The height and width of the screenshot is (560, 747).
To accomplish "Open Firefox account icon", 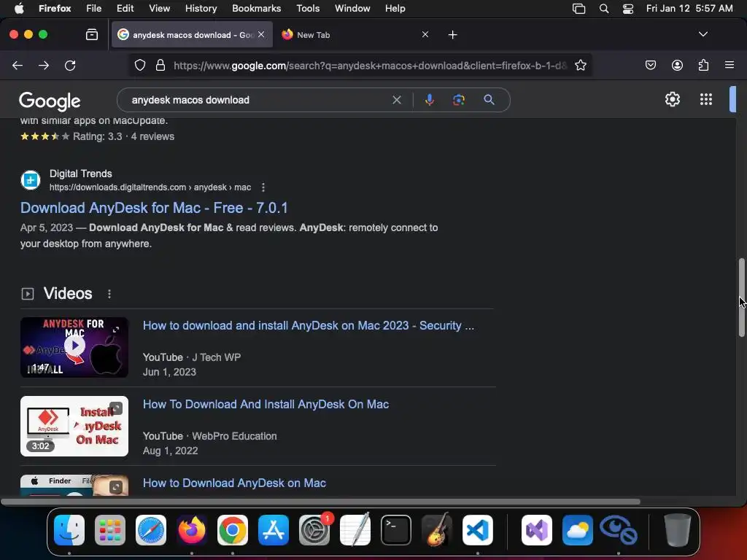I will [x=677, y=65].
